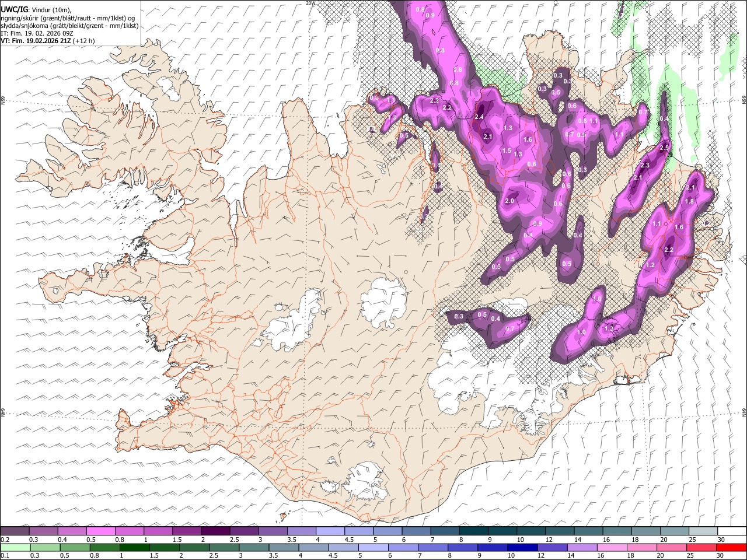The height and width of the screenshot is (560, 747).
Task: Click top legend swatch between 3 and 3.5
Action: [272, 531]
